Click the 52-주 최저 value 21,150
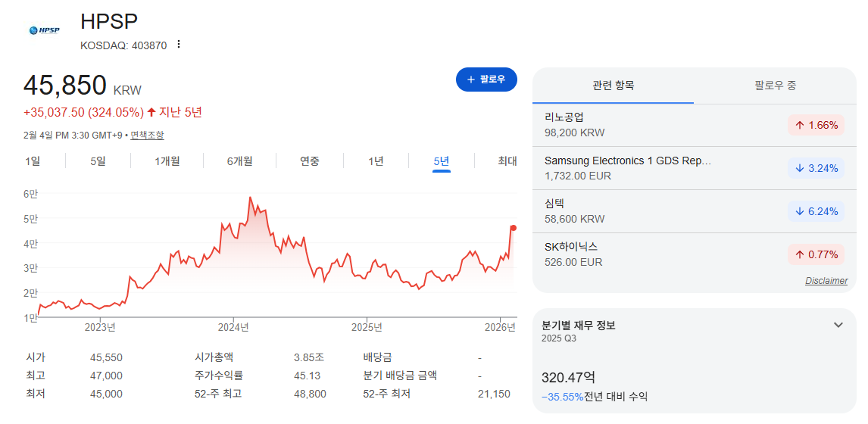868x424 pixels. coord(494,394)
